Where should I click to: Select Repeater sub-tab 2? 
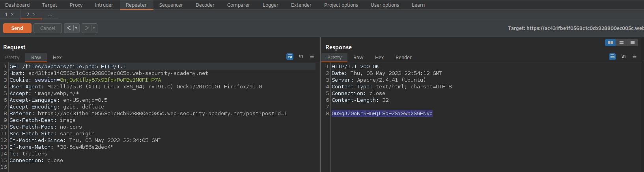click(28, 14)
